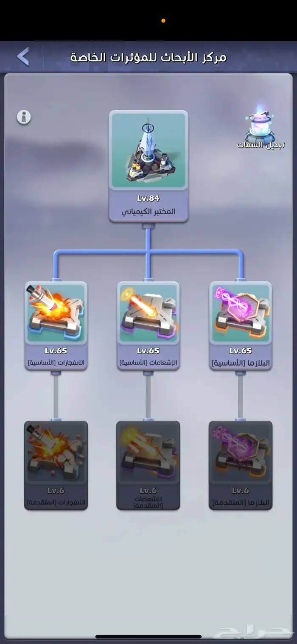The height and width of the screenshot is (644, 297).
Task: Click Lv.84 label under Chemical Lab
Action: point(148,198)
